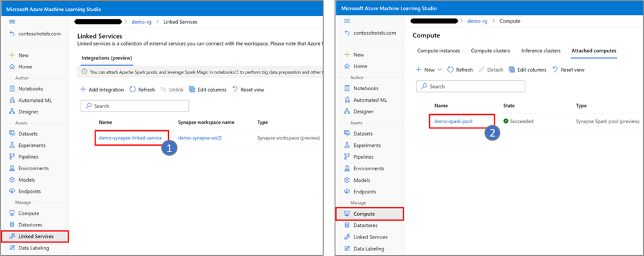
Task: Click the State column header in Compute
Action: click(x=509, y=106)
